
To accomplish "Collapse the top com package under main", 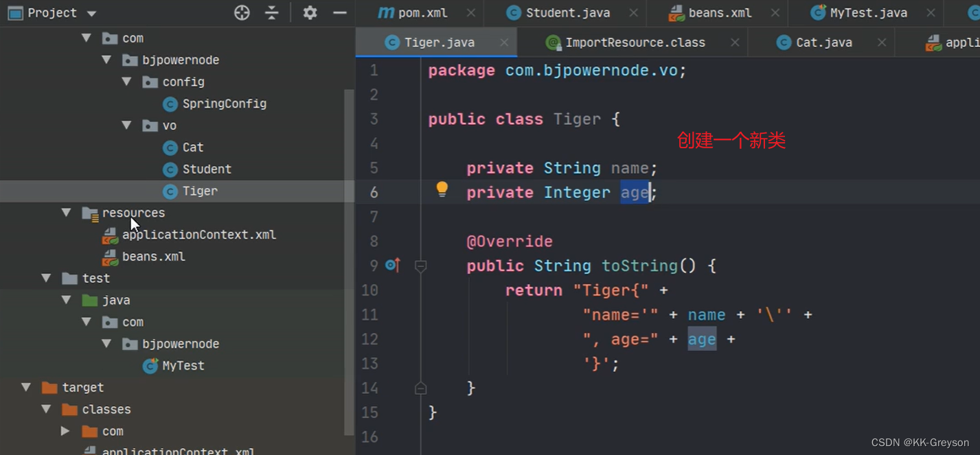I will (87, 38).
